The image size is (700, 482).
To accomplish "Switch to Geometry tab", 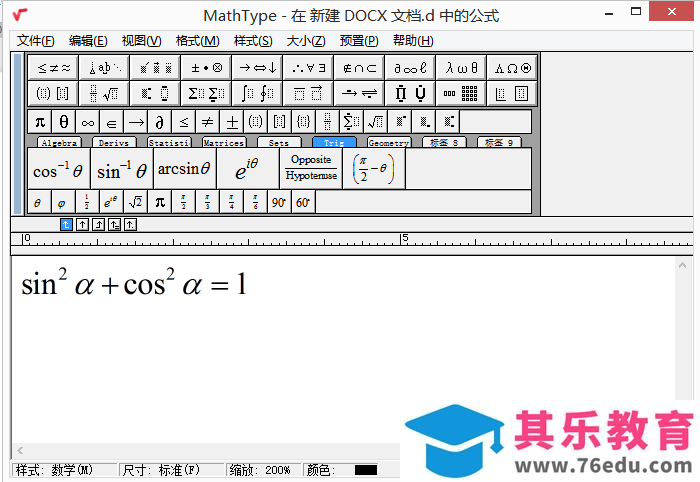I will coord(389,142).
